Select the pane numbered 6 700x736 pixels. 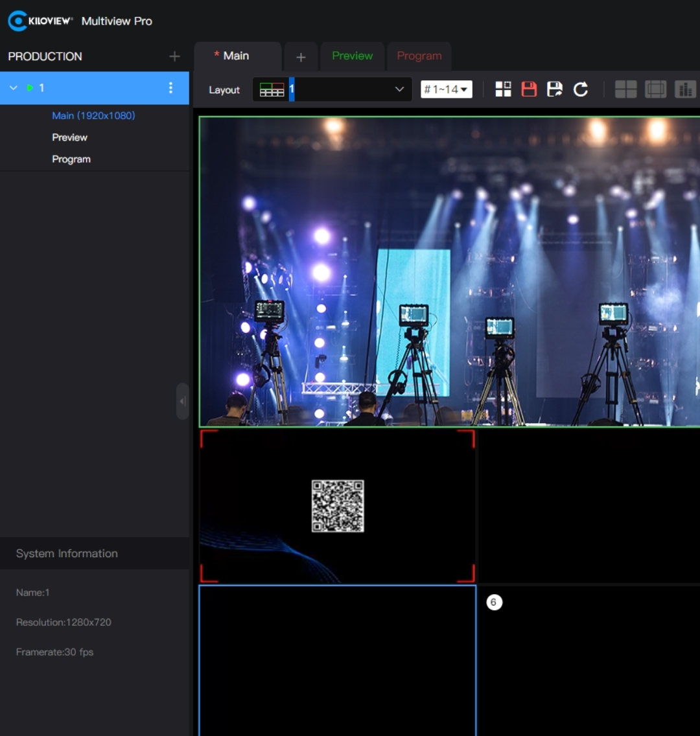(x=589, y=660)
